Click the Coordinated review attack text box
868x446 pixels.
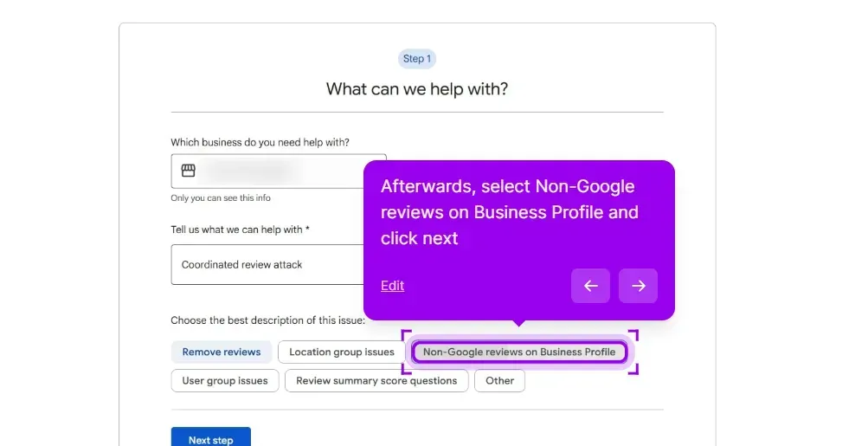(268, 265)
